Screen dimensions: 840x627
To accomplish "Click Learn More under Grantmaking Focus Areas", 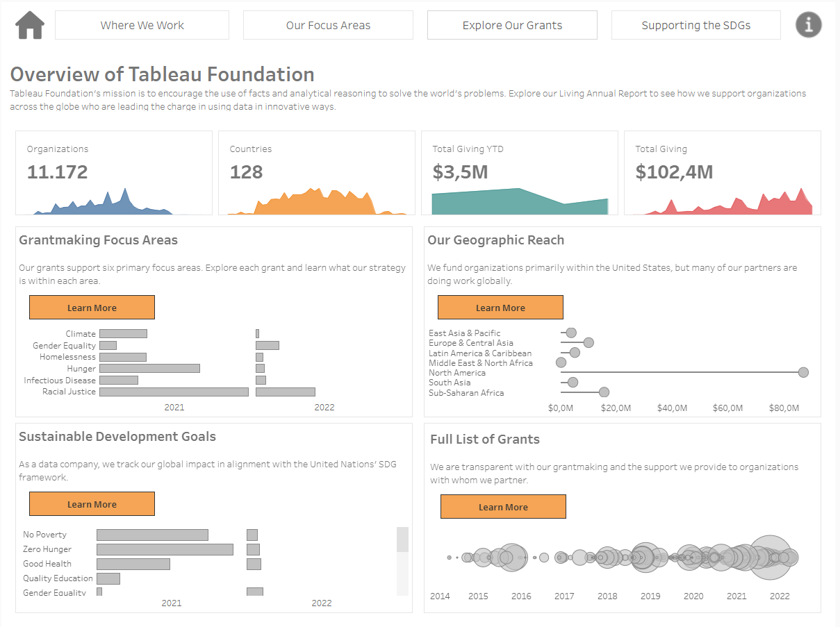I will 92,308.
